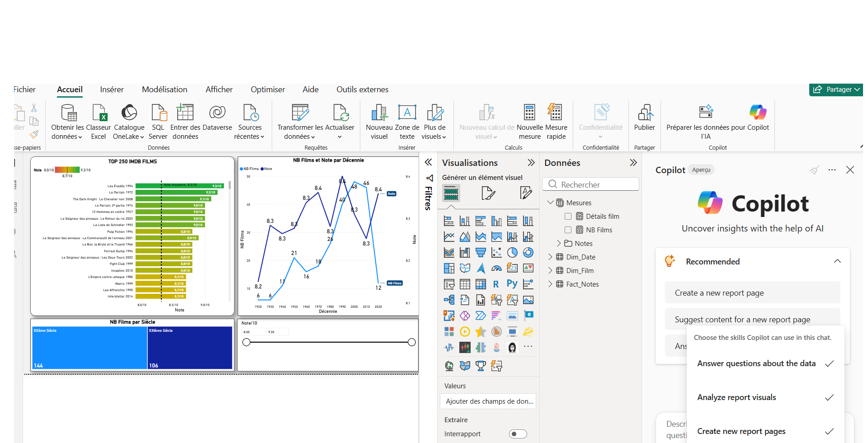868x443 pixels.
Task: Open the Outils externes tab
Action: click(362, 90)
